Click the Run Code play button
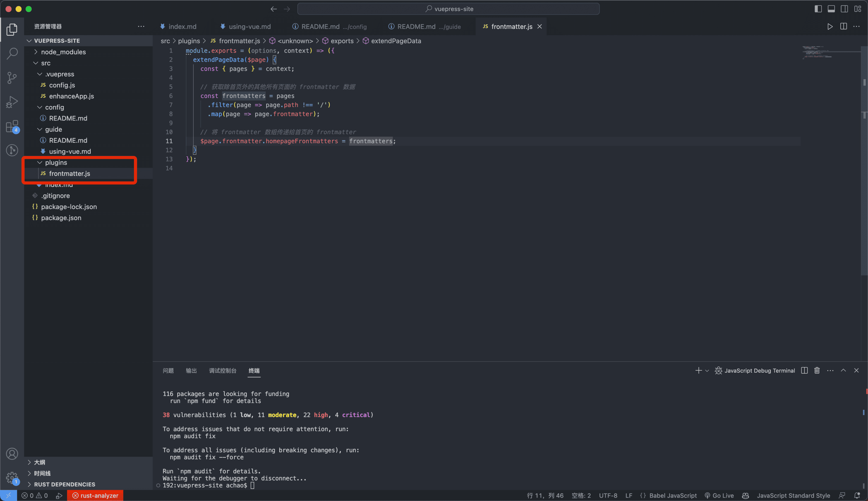Image resolution: width=868 pixels, height=501 pixels. point(830,27)
